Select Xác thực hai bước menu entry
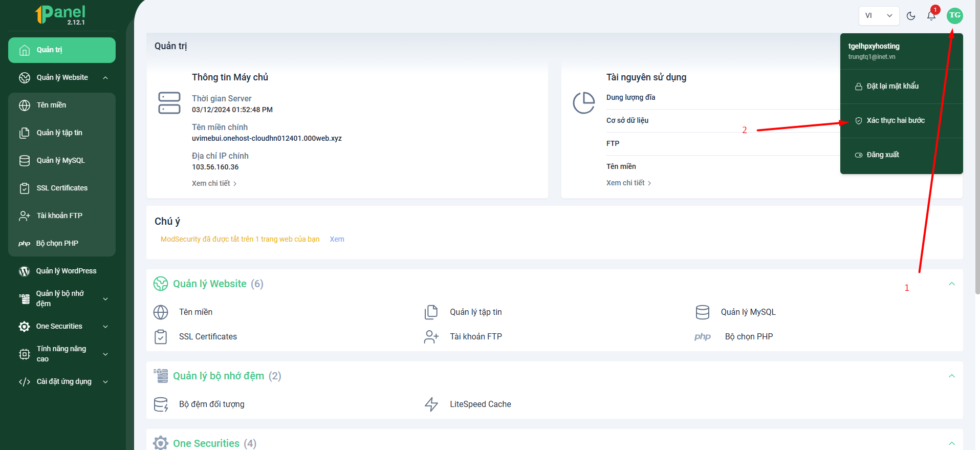 point(901,121)
